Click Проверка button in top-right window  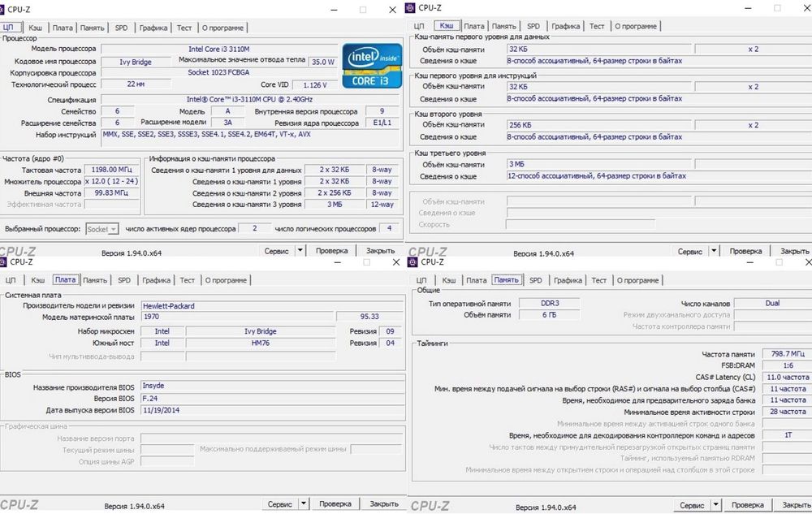pyautogui.click(x=745, y=251)
